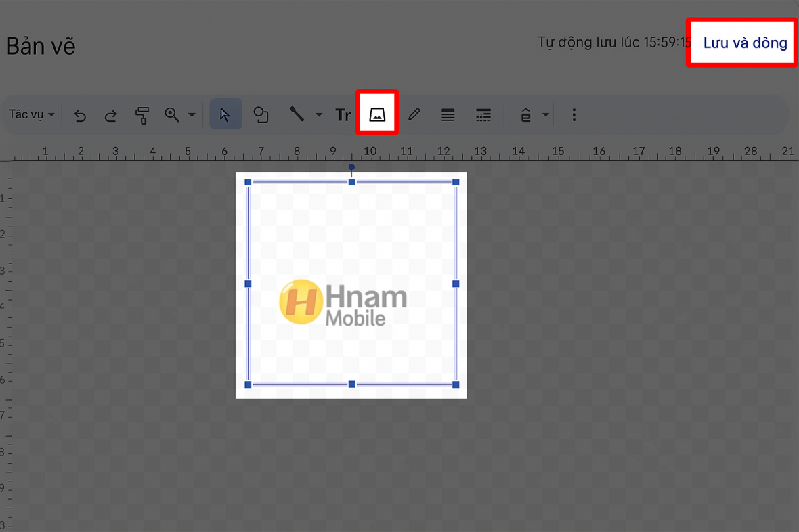
Task: Click the bottom-right image resize handle
Action: [x=456, y=384]
